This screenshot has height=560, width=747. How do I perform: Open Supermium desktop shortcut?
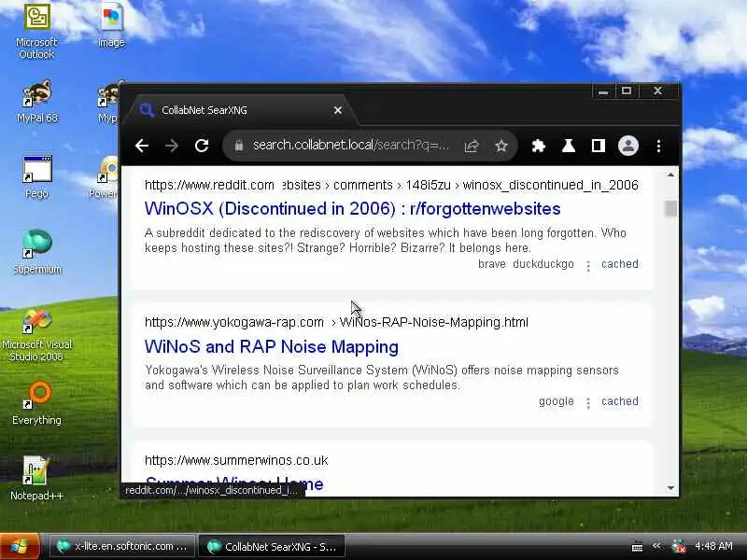tap(36, 252)
